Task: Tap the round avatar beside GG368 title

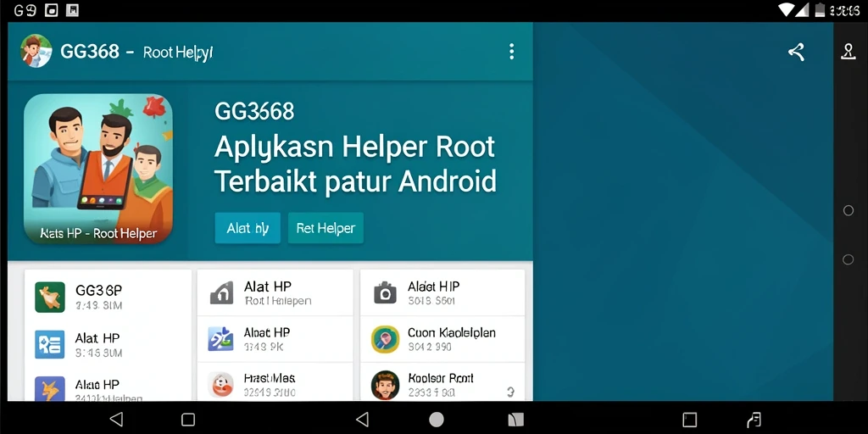Action: tap(36, 51)
